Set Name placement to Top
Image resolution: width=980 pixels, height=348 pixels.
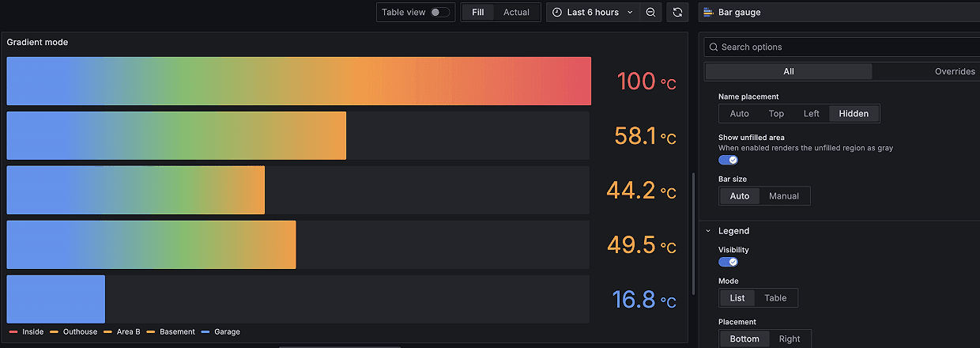click(776, 114)
